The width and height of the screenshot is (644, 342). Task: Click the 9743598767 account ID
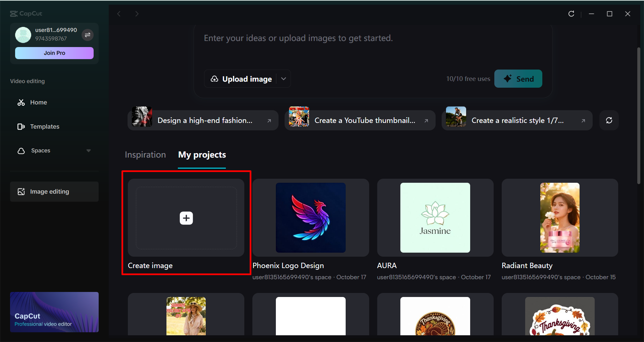tap(51, 39)
